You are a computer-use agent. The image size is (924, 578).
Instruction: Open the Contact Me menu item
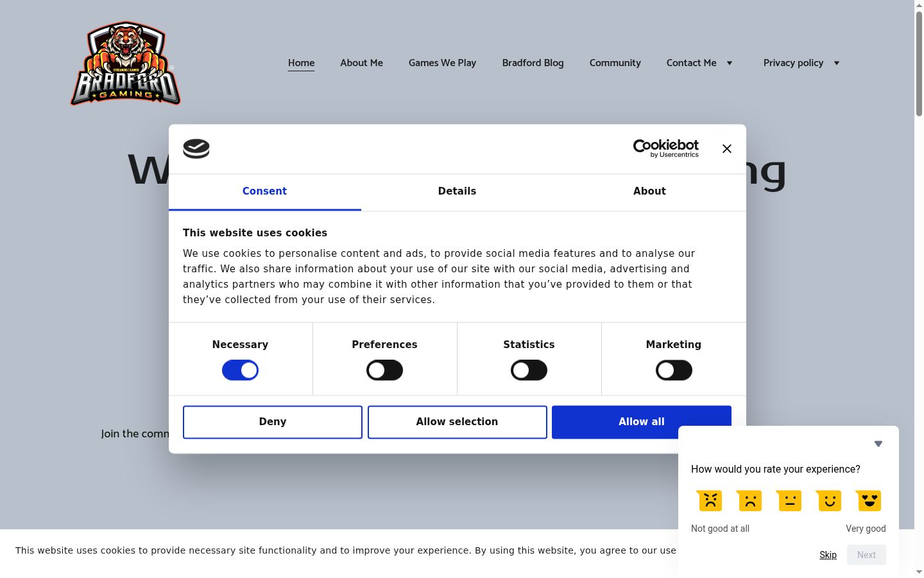(x=691, y=63)
